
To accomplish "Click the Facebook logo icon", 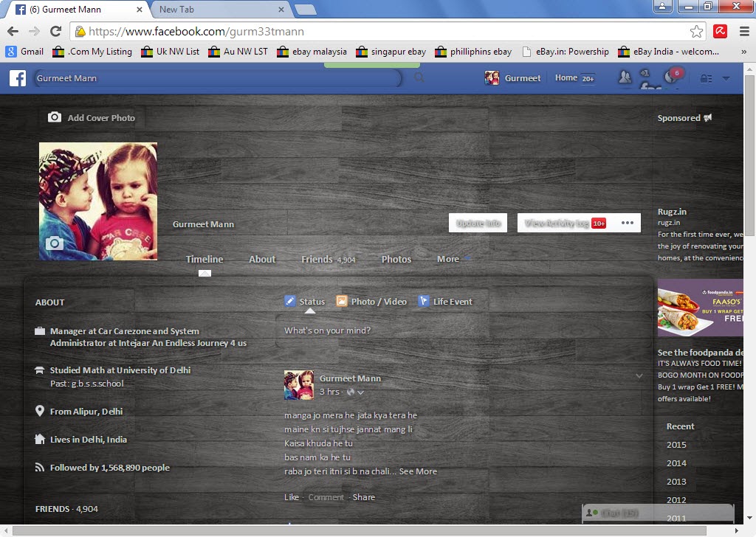I will [x=18, y=78].
